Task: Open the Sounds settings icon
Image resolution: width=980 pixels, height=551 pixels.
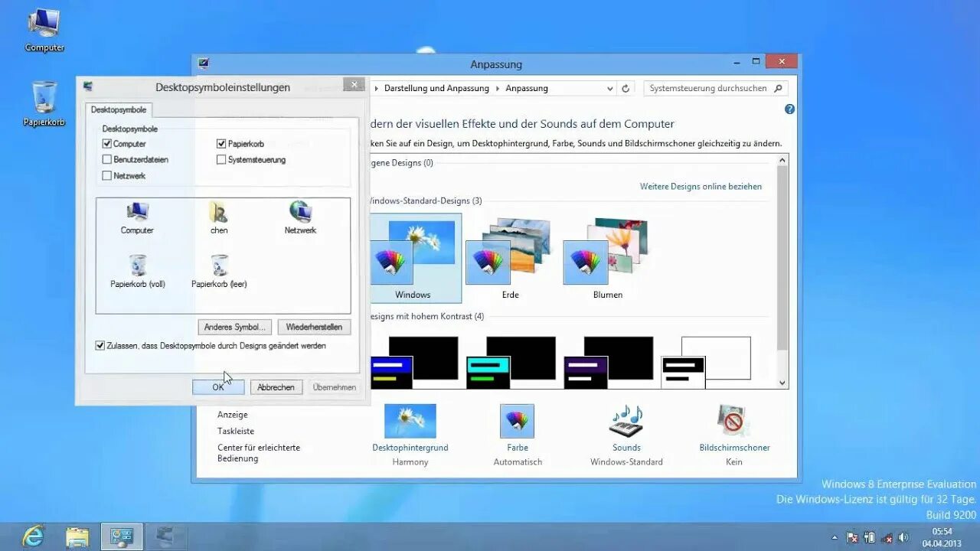Action: coord(626,421)
